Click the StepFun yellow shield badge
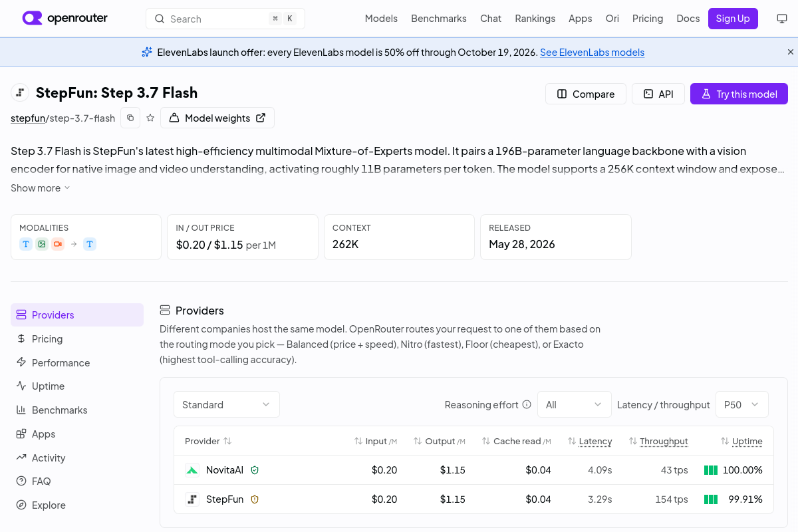Viewport: 798px width, 532px height. click(x=255, y=499)
